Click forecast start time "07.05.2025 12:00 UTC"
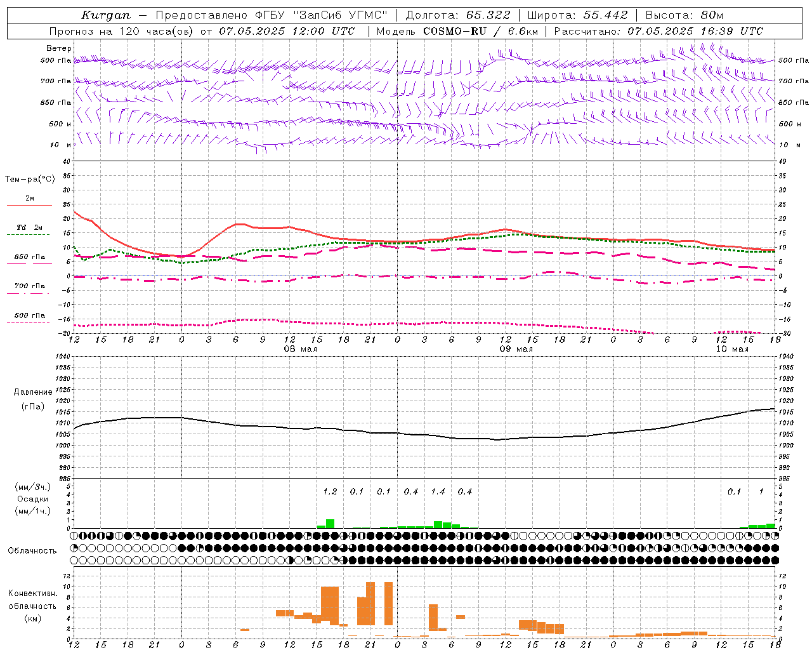The width and height of the screenshot is (812, 650). (x=287, y=31)
